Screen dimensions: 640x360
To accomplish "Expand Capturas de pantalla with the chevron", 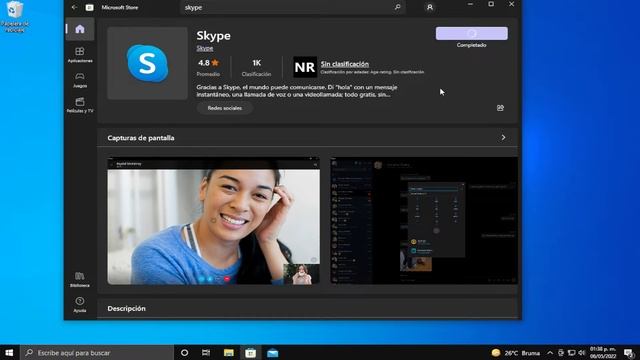I will (503, 138).
